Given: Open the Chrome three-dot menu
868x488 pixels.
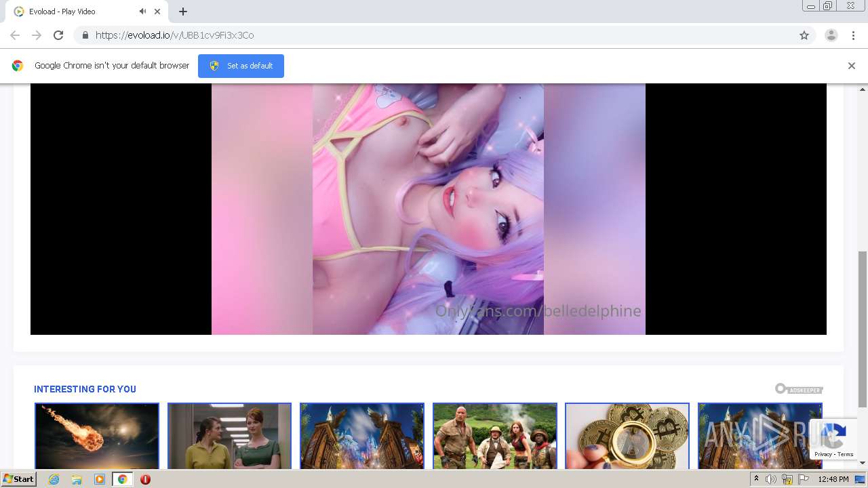Looking at the screenshot, I should click(853, 35).
